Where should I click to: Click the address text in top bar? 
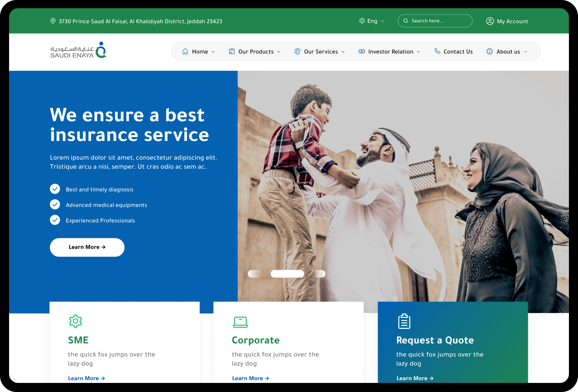click(140, 21)
